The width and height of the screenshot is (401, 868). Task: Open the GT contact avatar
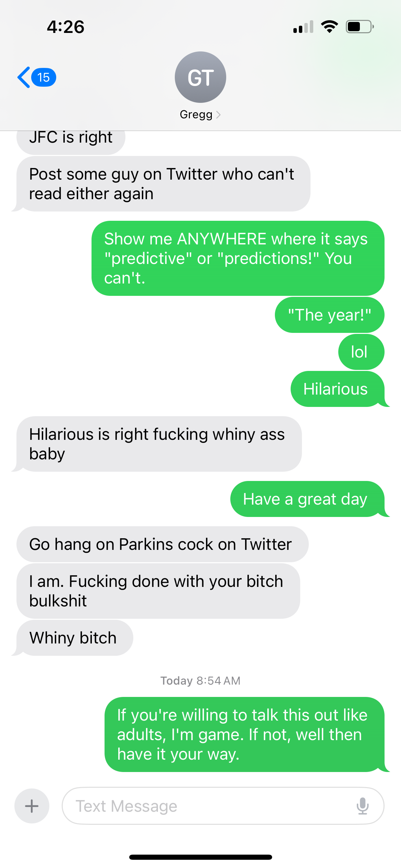200,77
